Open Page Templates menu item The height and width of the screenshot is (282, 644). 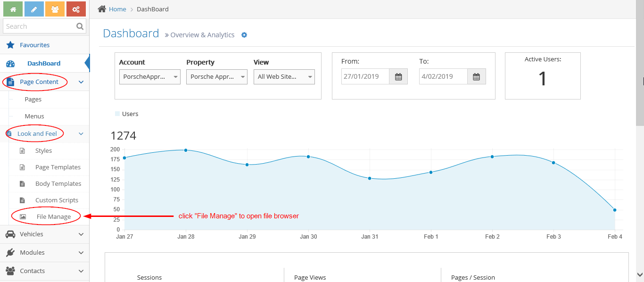(58, 167)
